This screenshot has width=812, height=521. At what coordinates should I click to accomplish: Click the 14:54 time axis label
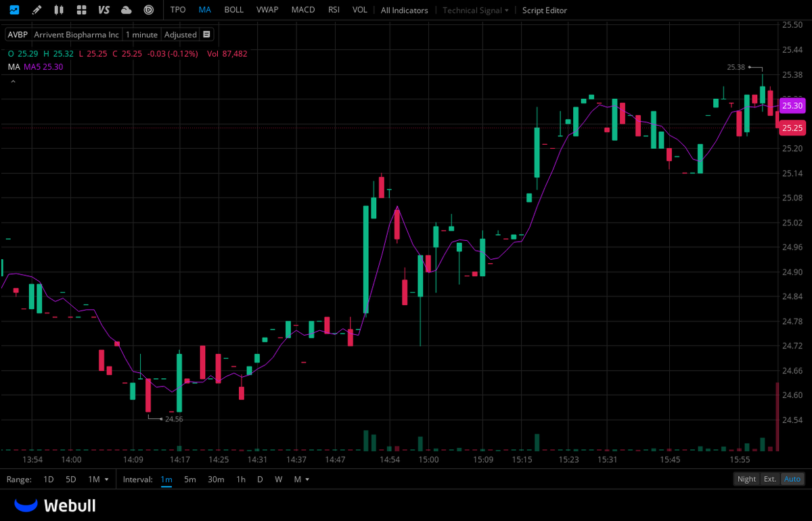tap(390, 459)
